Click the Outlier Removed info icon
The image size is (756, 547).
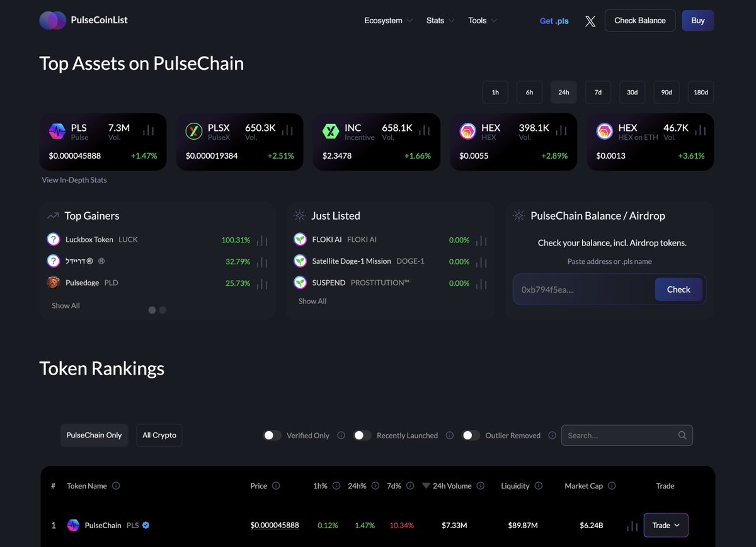tap(553, 436)
